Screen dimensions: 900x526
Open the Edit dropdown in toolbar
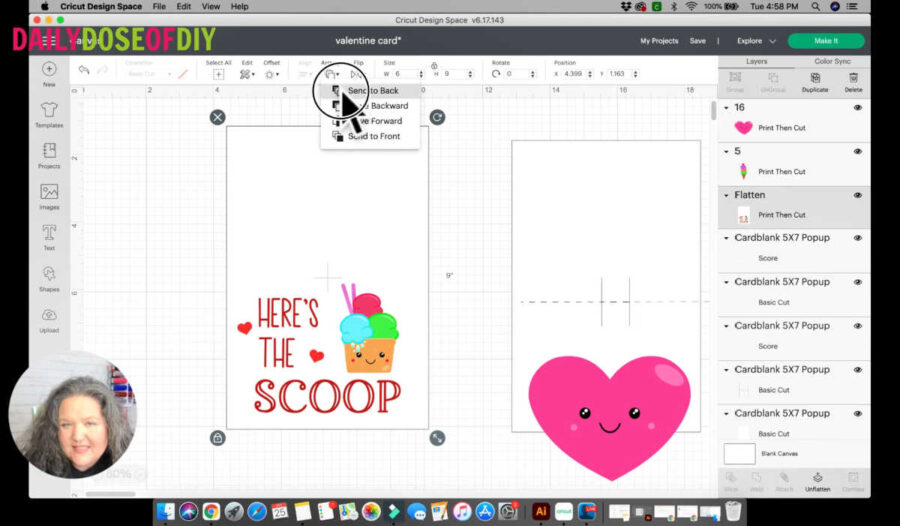click(x=247, y=74)
